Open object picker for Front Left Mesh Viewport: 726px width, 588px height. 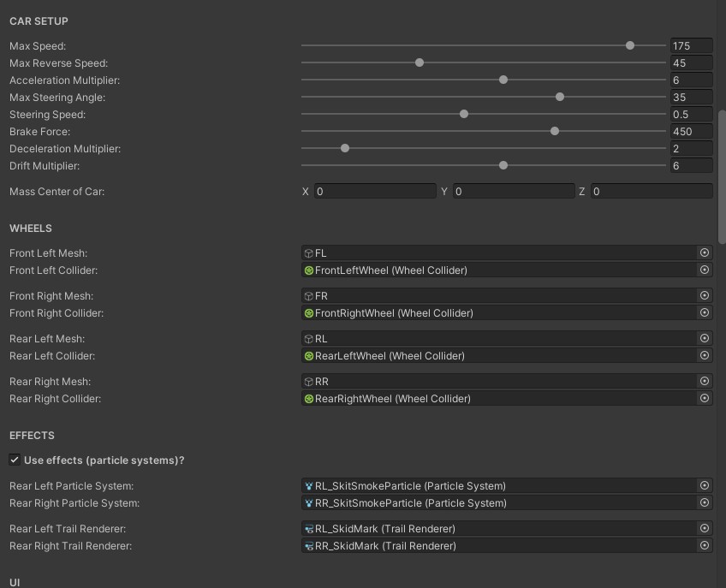[705, 252]
